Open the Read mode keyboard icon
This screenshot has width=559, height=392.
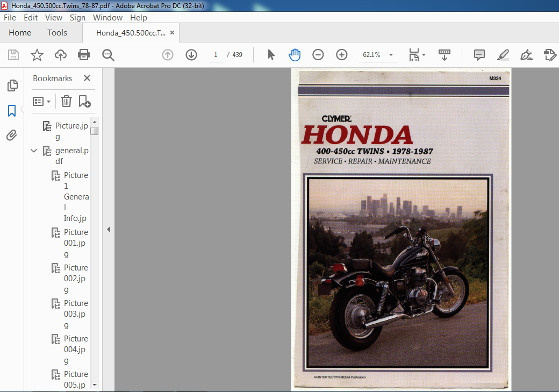(444, 55)
